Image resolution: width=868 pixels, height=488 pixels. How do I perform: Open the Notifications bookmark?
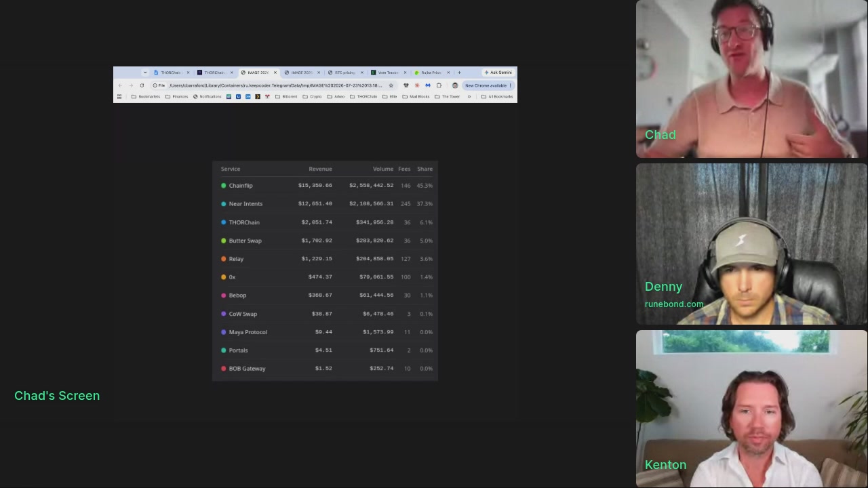point(208,97)
